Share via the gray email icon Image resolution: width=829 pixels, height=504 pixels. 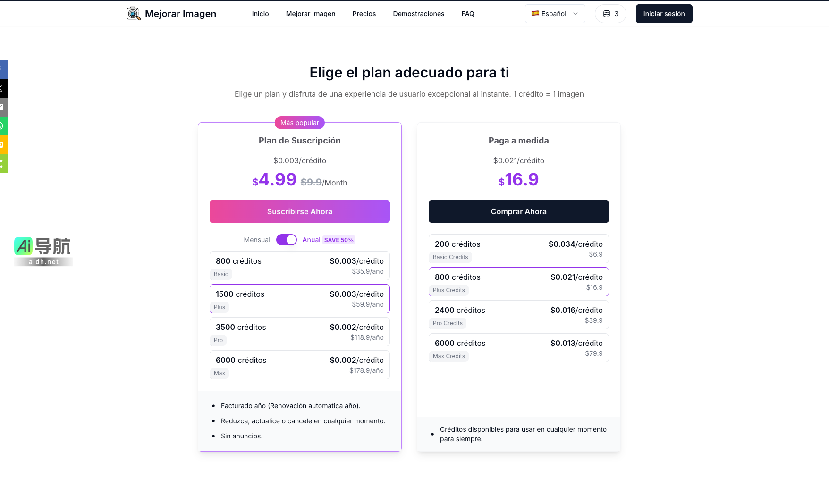tap(3, 107)
